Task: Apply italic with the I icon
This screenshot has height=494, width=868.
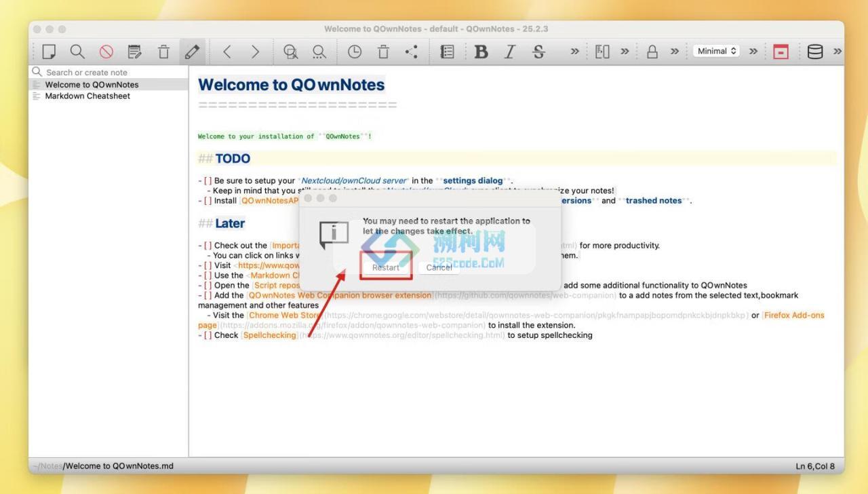Action: [510, 52]
